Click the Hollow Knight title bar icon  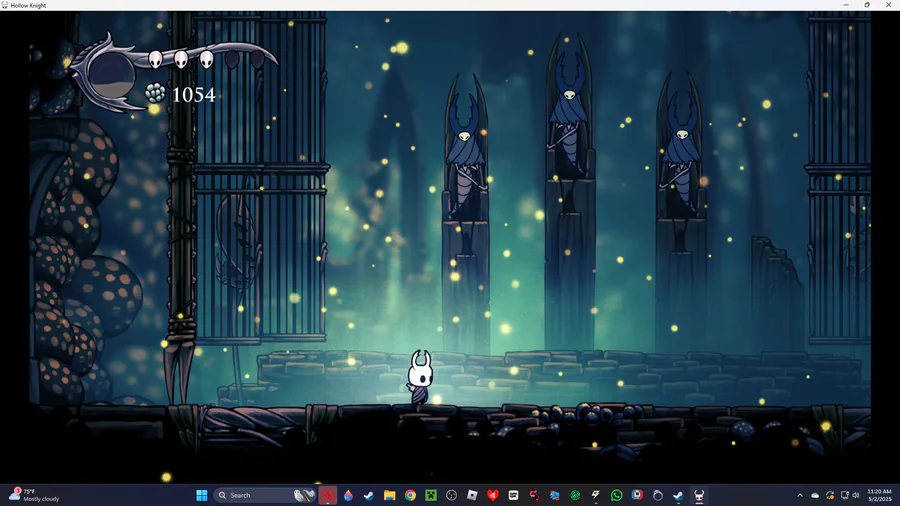[5, 5]
